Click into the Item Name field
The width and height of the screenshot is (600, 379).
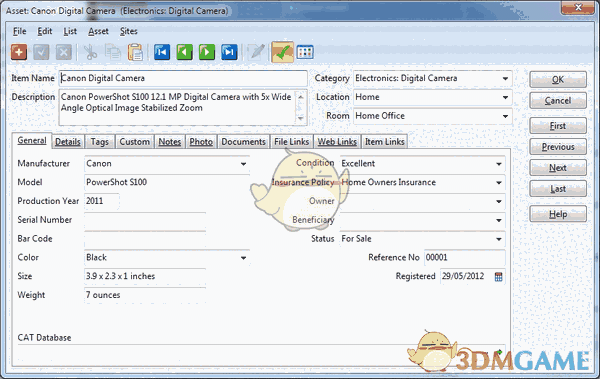183,78
